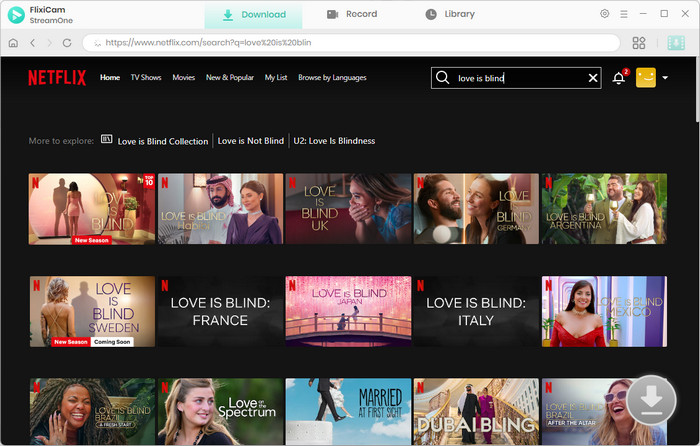Select the Love Is Blind: France thumbnail

[x=221, y=311]
